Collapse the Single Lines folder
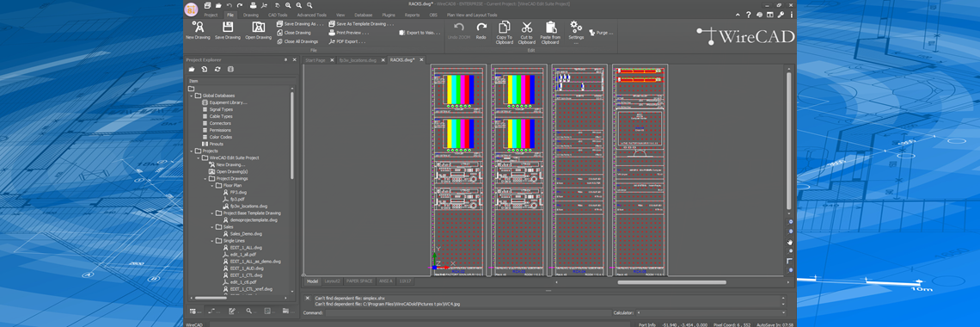Viewport: 980px width, 327px height. 211,241
